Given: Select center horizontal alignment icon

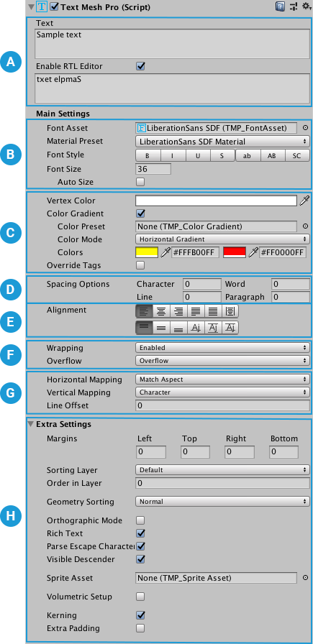Looking at the screenshot, I should pyautogui.click(x=161, y=311).
